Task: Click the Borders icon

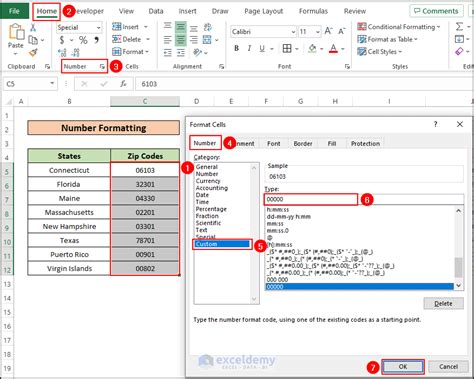Action: pos(287,49)
